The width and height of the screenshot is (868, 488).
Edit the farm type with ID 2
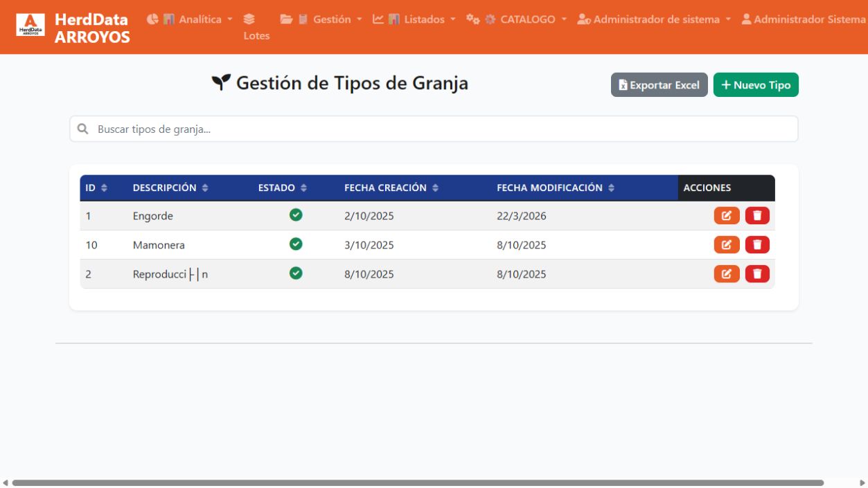[x=727, y=273]
